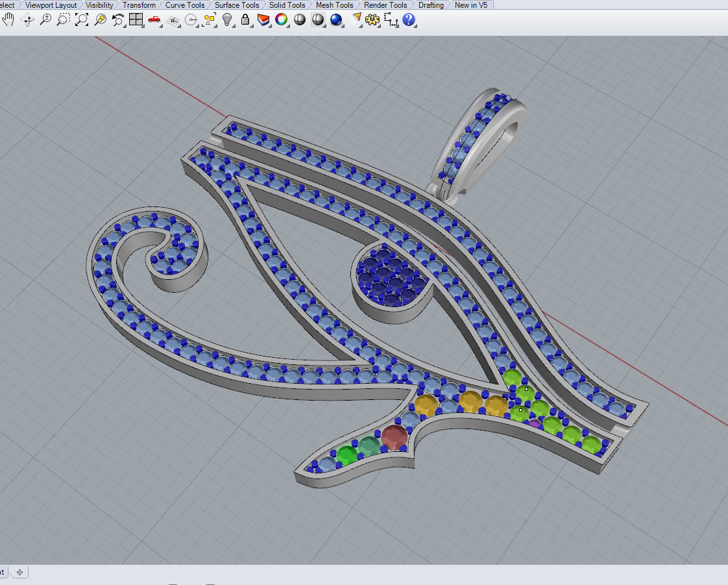728x585 pixels.
Task: Open the Viewport Layout toolbar tab
Action: tap(51, 5)
